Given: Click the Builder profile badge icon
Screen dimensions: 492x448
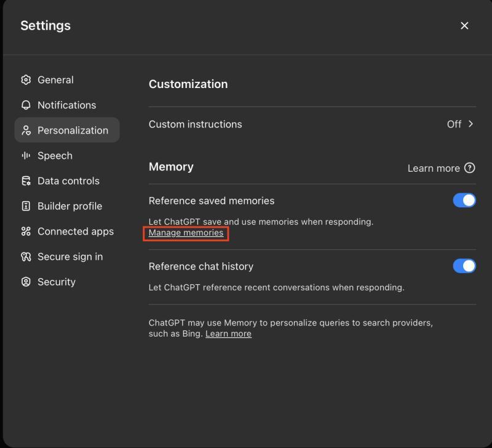Looking at the screenshot, I should coord(26,206).
